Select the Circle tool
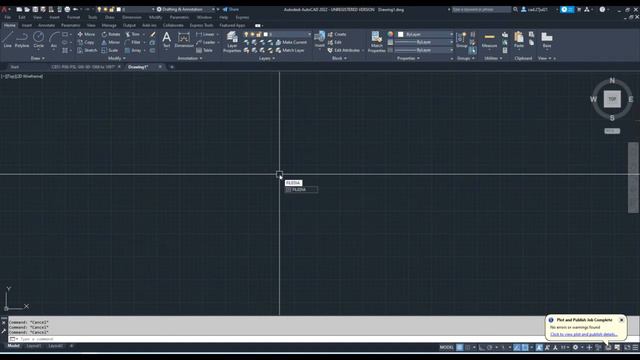Image resolution: width=640 pixels, height=360 pixels. 38,40
